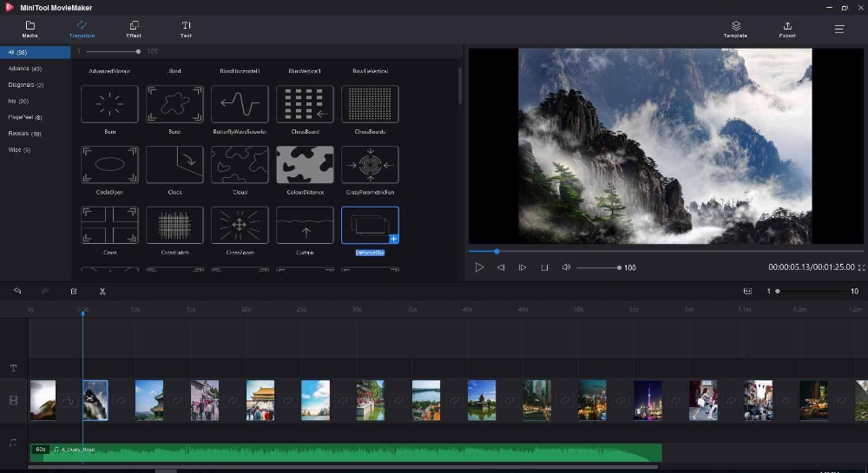Choose the Clock transition
868x473 pixels.
click(175, 164)
